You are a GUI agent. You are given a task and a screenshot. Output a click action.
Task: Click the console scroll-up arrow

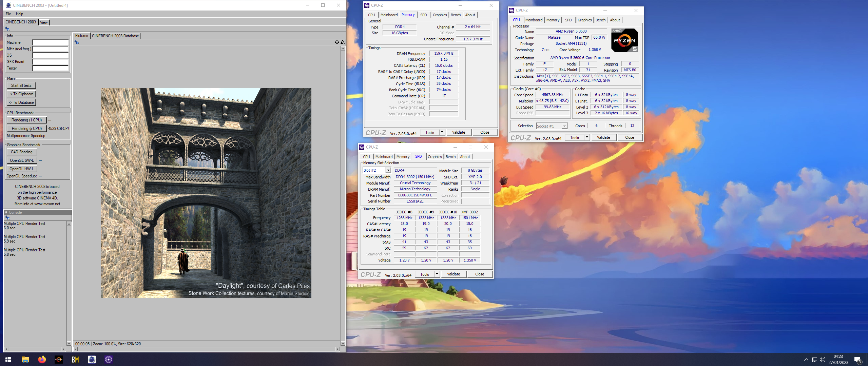pos(69,224)
